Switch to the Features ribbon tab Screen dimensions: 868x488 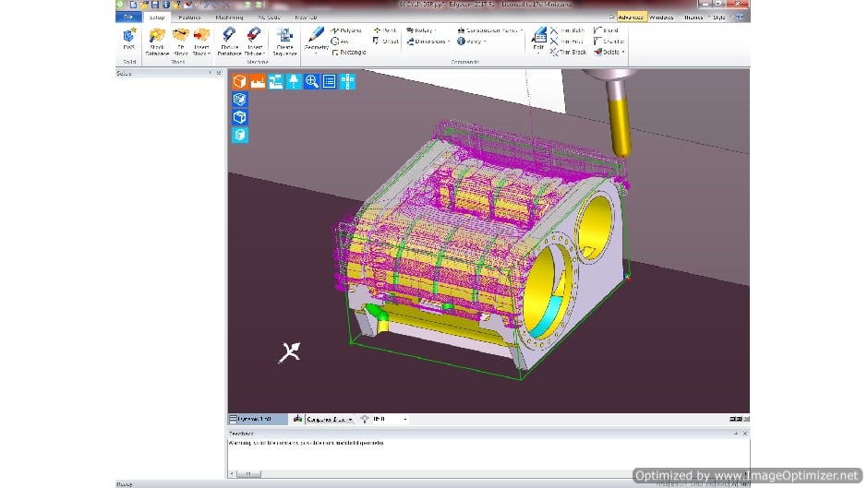tap(189, 18)
